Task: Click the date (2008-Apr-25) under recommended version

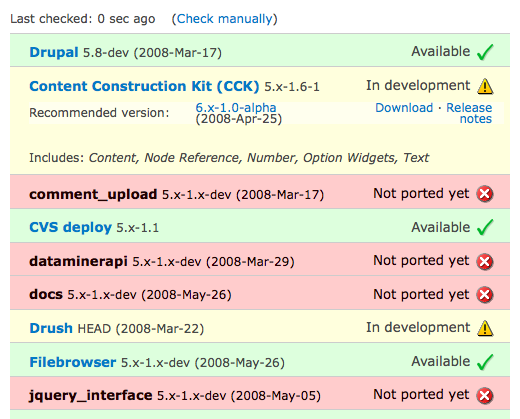Action: click(239, 119)
